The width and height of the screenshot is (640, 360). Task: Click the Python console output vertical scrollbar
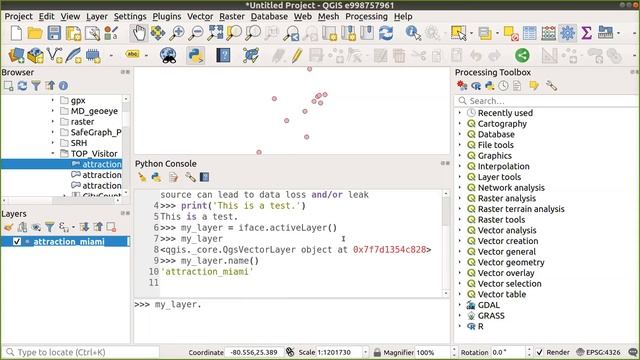coord(445,243)
